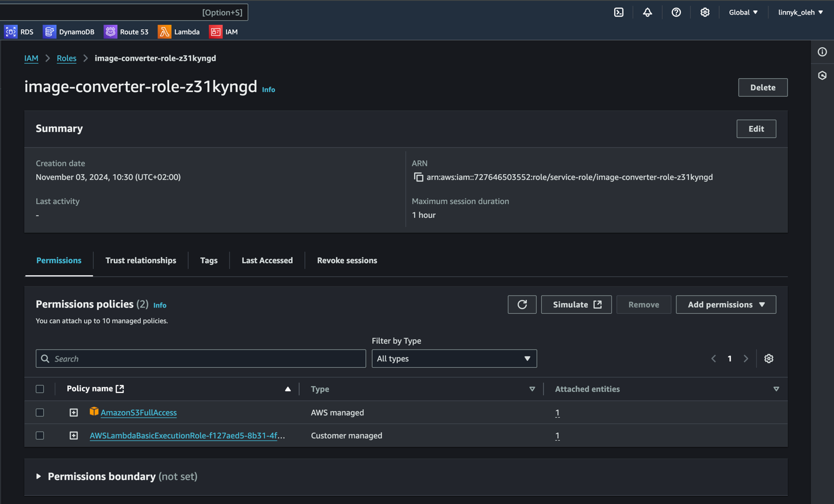Image resolution: width=834 pixels, height=504 pixels.
Task: Copy the role ARN with copy icon
Action: tap(418, 177)
